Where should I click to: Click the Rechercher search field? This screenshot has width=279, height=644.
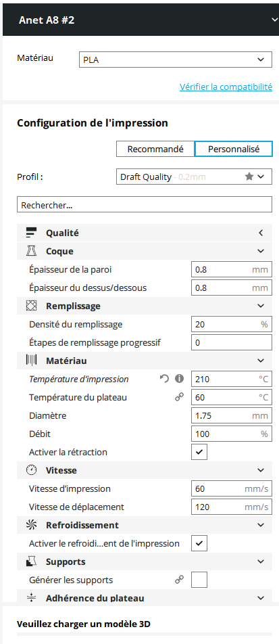click(x=145, y=204)
